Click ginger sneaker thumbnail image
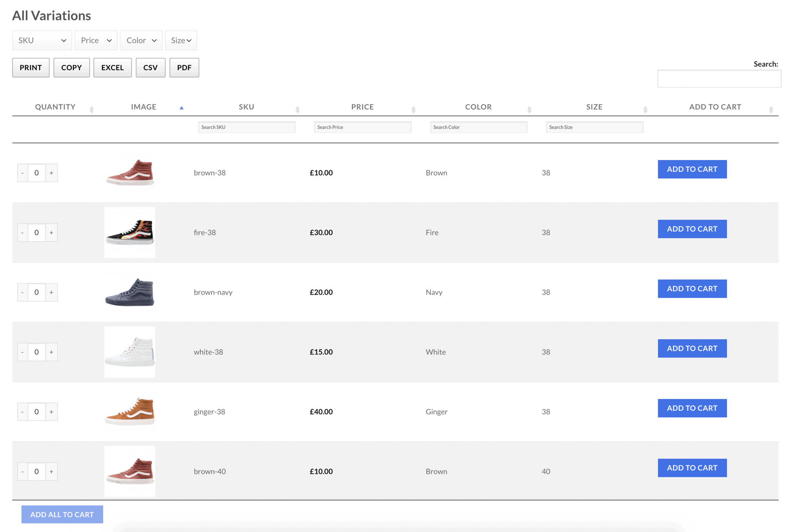This screenshot has width=800, height=532. [x=130, y=411]
